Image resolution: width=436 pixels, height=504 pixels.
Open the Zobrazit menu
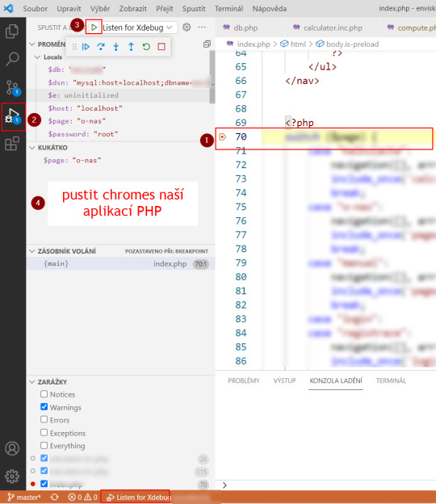click(132, 9)
